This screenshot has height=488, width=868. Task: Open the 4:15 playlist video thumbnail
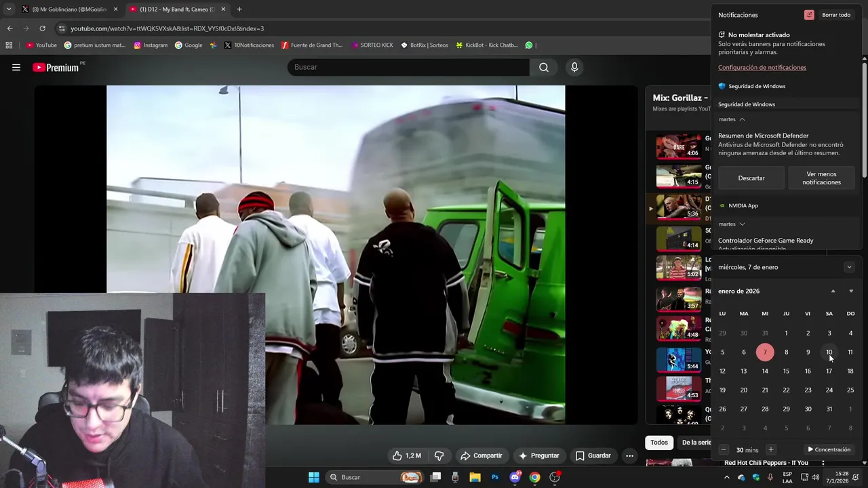[x=678, y=176]
